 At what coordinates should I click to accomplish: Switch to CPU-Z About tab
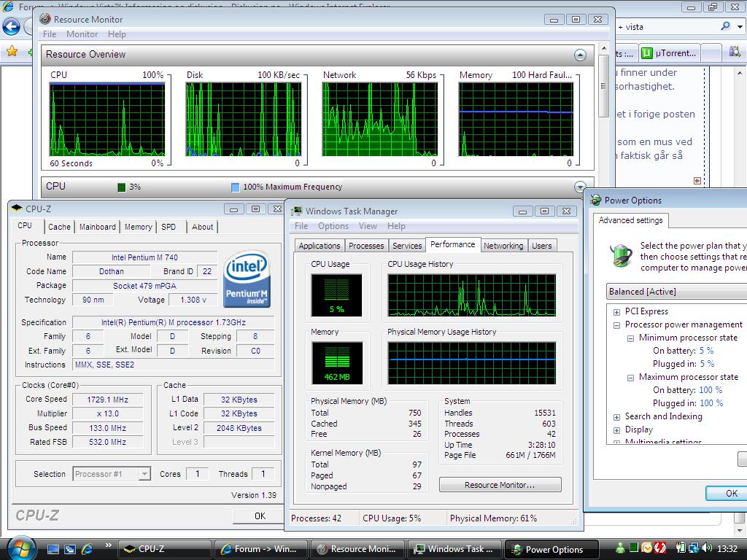203,227
